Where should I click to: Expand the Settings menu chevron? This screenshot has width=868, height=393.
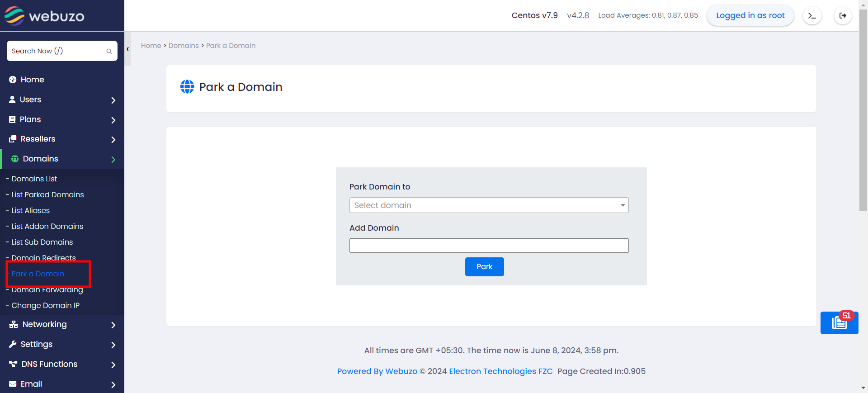pyautogui.click(x=113, y=345)
